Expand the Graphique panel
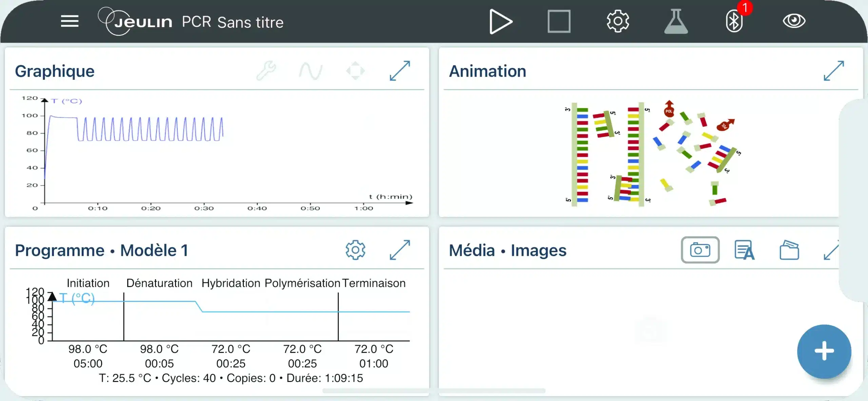The width and height of the screenshot is (868, 401). click(400, 71)
